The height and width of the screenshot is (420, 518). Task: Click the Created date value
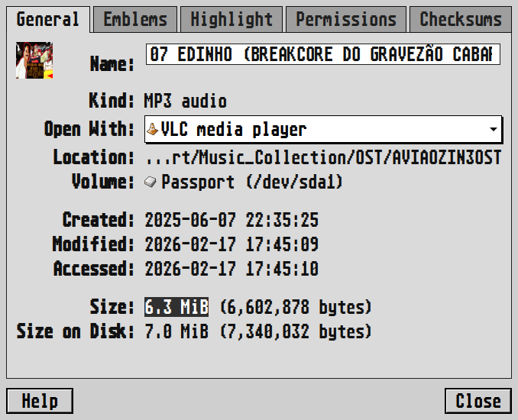click(x=231, y=221)
